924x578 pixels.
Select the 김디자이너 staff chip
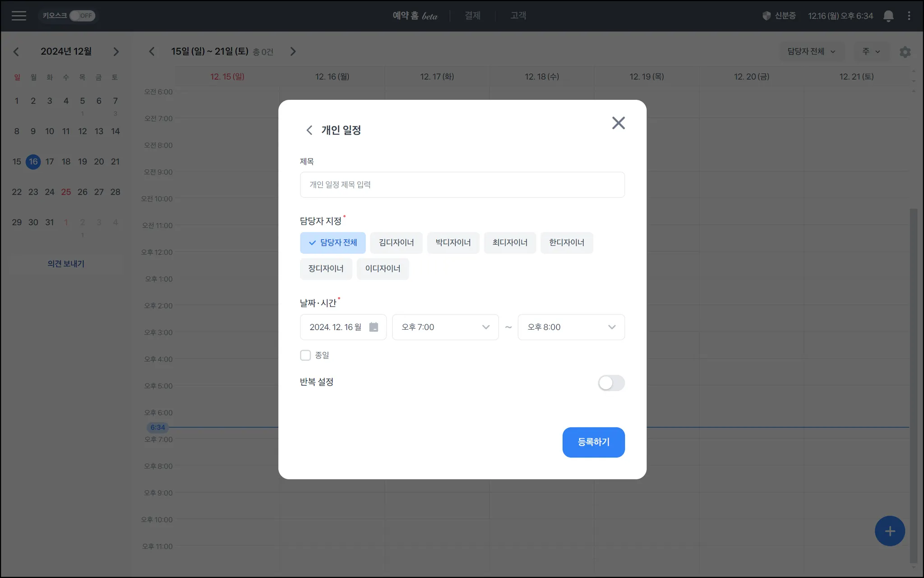[x=396, y=243]
